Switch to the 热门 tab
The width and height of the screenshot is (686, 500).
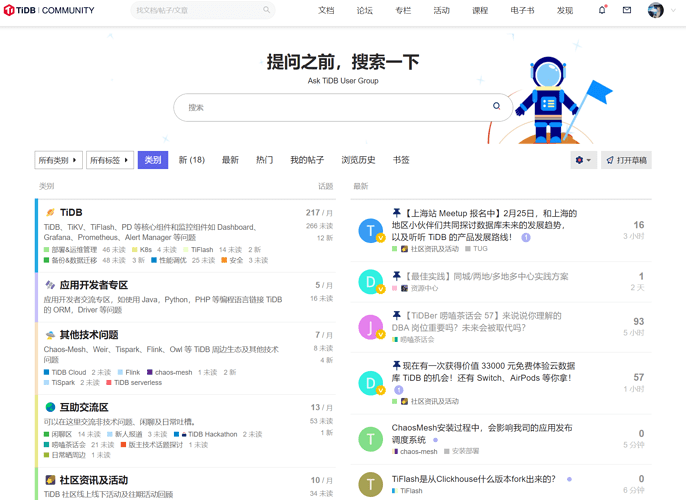coord(264,160)
